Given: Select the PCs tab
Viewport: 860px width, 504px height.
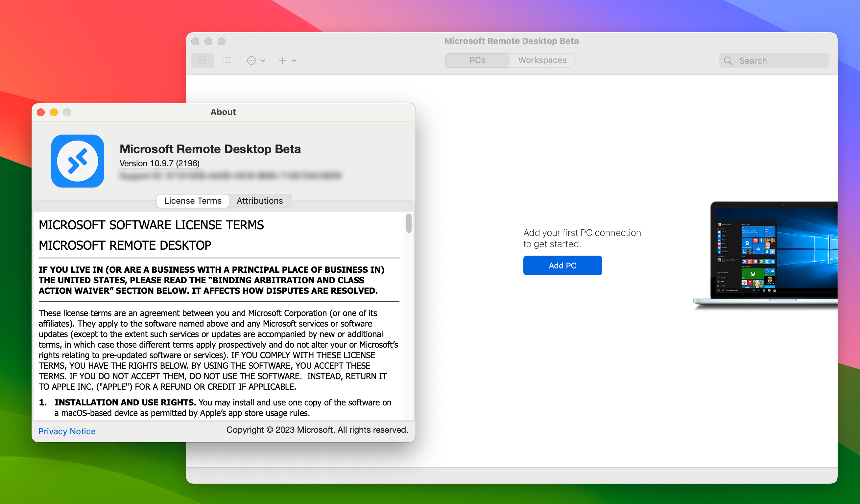Looking at the screenshot, I should [x=477, y=60].
